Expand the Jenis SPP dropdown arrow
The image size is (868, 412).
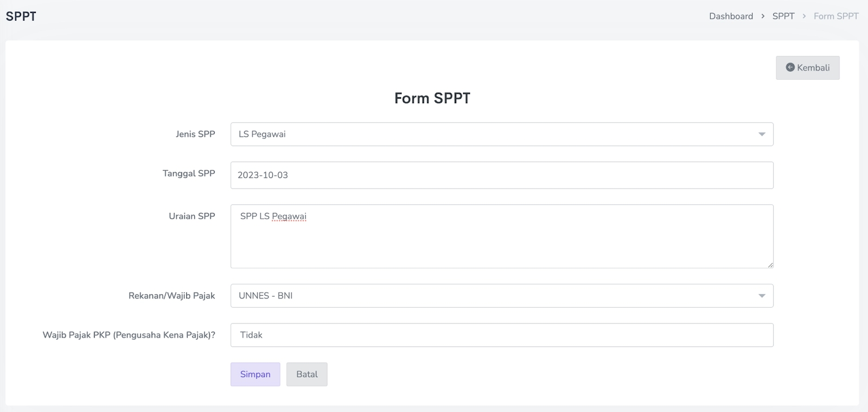point(762,134)
